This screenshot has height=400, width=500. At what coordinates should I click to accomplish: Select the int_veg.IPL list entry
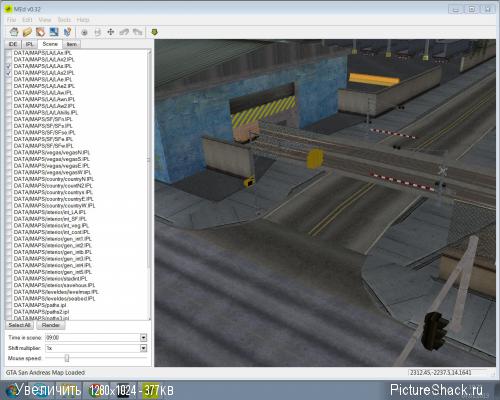point(51,226)
